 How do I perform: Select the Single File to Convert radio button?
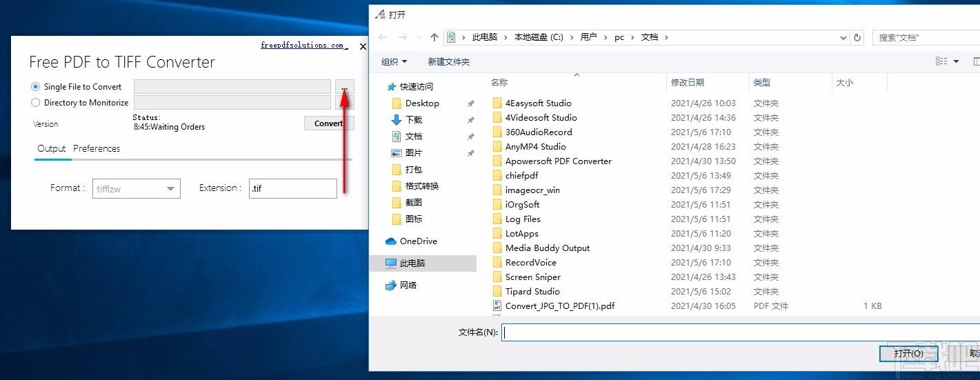pos(36,87)
